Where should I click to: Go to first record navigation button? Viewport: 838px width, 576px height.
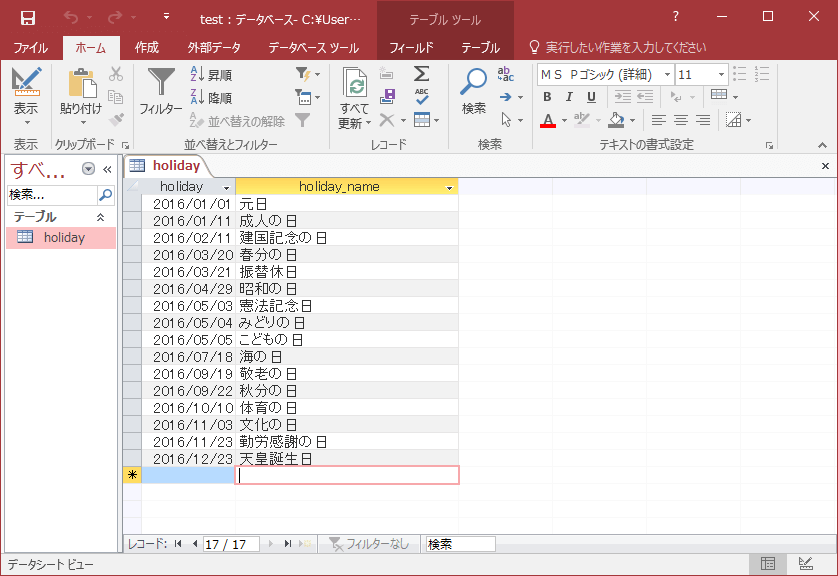(178, 544)
